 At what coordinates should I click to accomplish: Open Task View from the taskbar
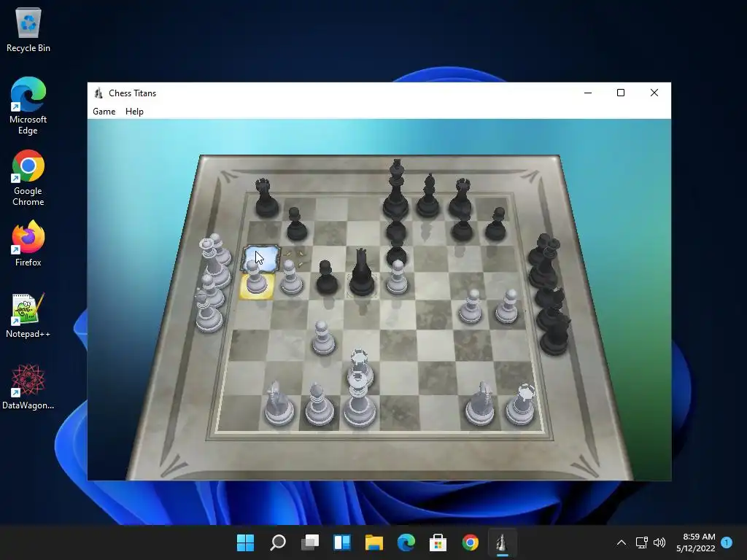309,542
